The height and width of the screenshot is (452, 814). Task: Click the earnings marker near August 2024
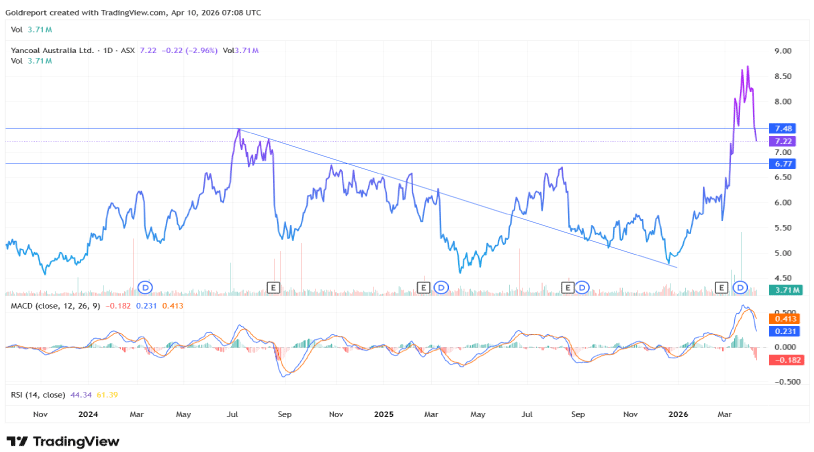273,287
